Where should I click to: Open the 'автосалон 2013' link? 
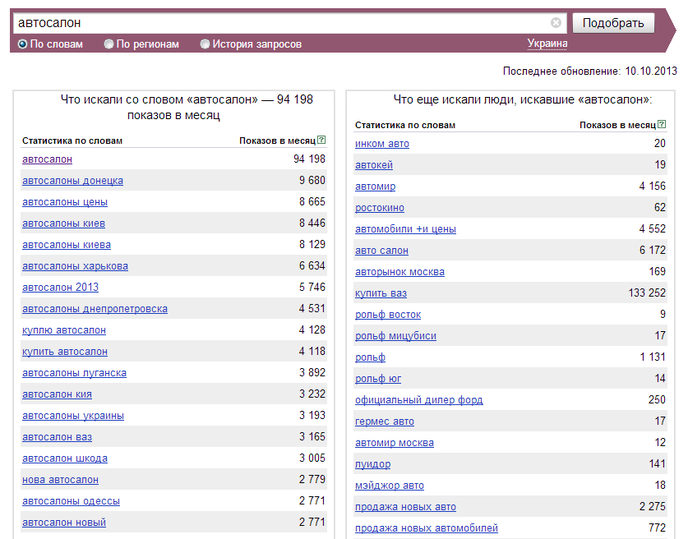tap(60, 287)
